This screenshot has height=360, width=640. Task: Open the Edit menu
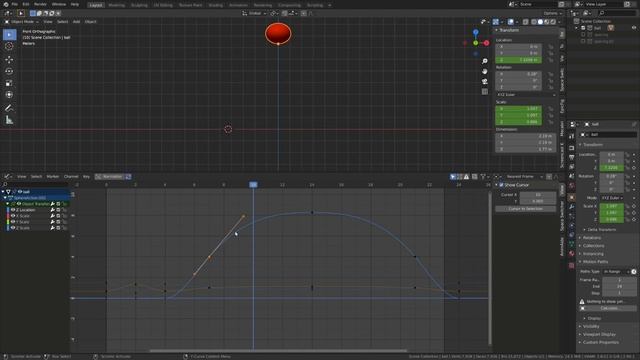pyautogui.click(x=26, y=4)
